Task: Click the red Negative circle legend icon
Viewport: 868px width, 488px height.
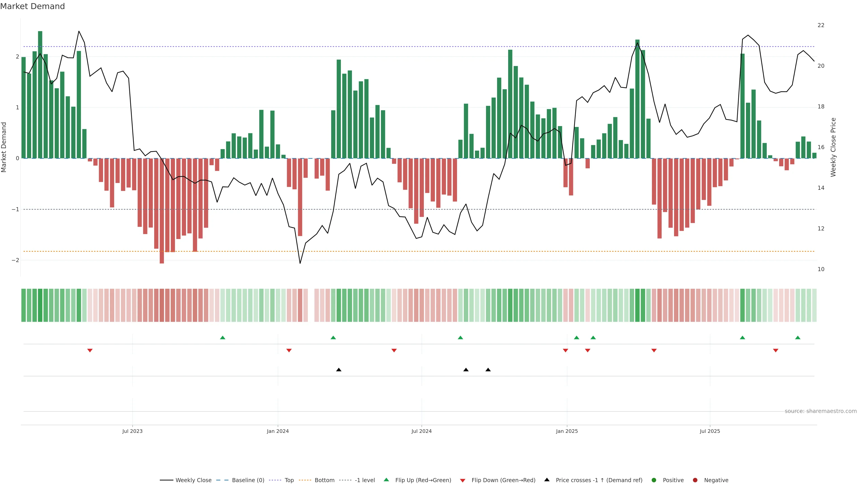Action: (695, 480)
